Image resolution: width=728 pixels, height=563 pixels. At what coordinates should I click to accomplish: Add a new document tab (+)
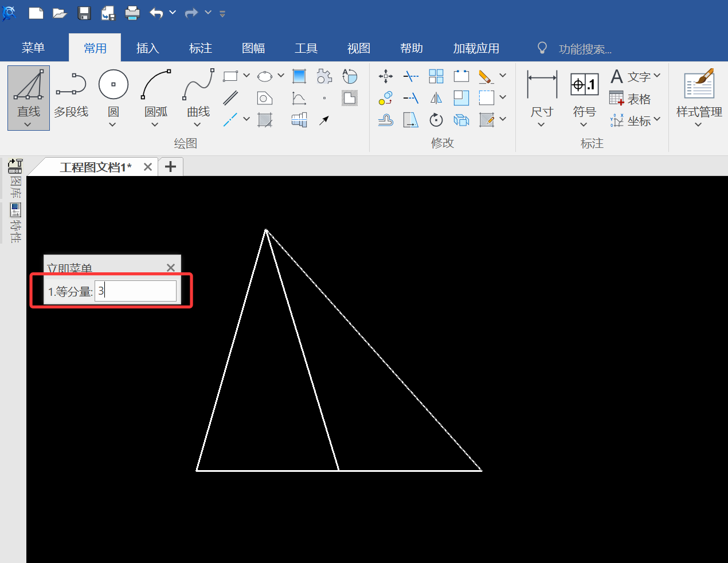tap(170, 167)
